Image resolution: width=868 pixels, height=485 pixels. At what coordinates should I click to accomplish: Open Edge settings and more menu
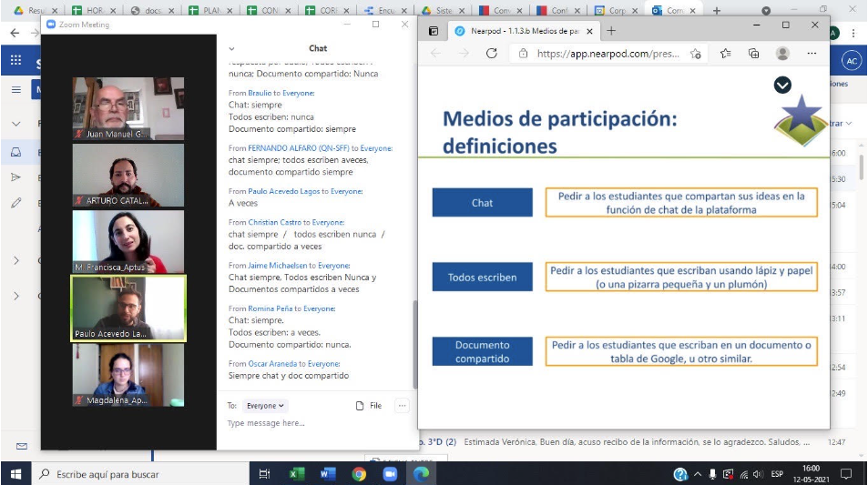click(x=812, y=54)
